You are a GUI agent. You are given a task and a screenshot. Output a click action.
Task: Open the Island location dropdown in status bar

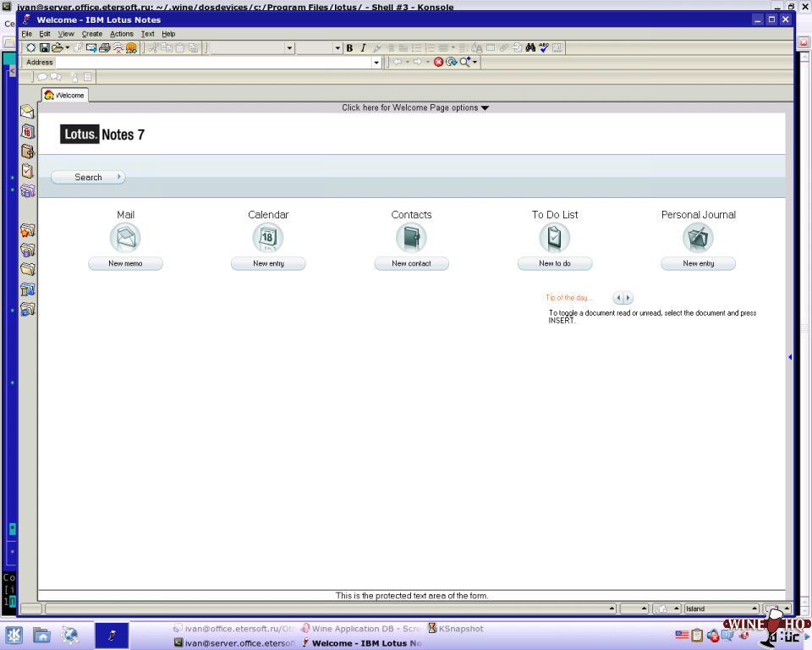[754, 609]
